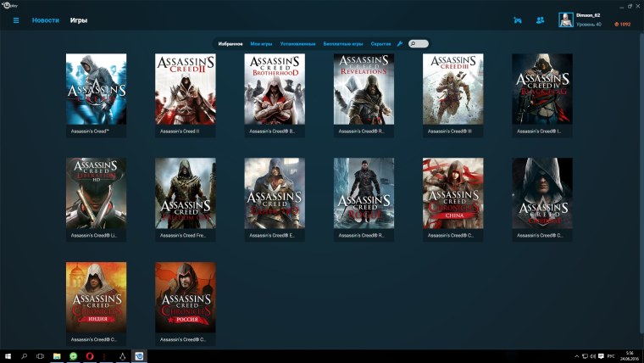The image size is (644, 363).
Task: Show the Мои игры filter
Action: (261, 43)
